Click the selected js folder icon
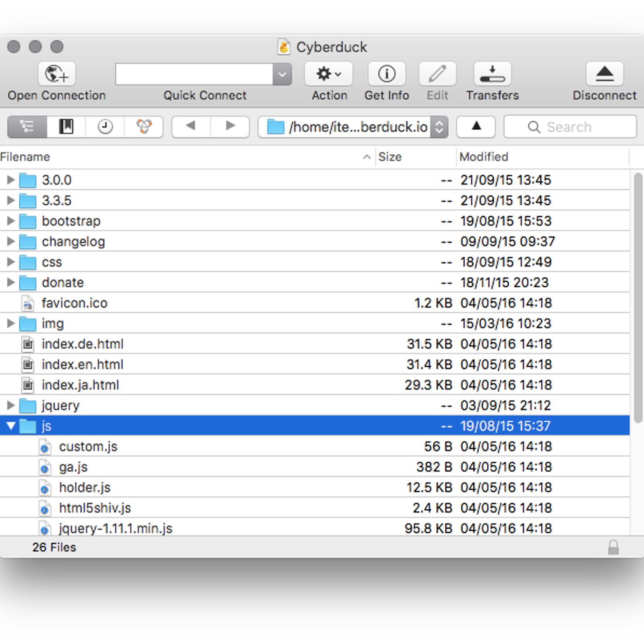644x644 pixels. coord(27,426)
